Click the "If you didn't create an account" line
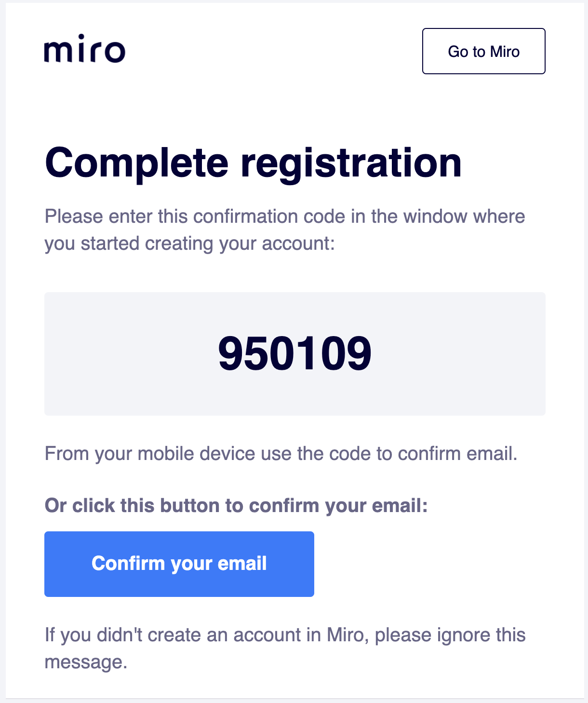The image size is (588, 703). 284,635
